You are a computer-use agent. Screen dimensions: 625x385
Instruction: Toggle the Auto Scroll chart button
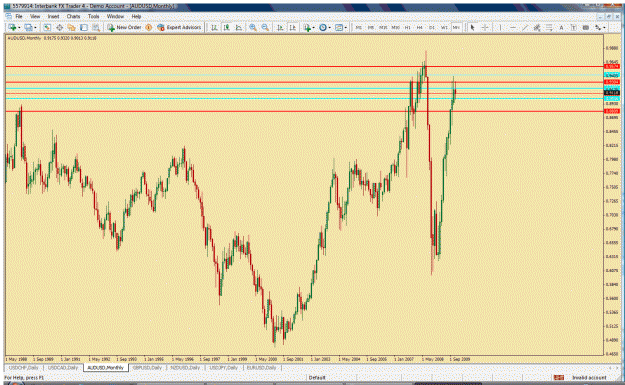click(280, 28)
